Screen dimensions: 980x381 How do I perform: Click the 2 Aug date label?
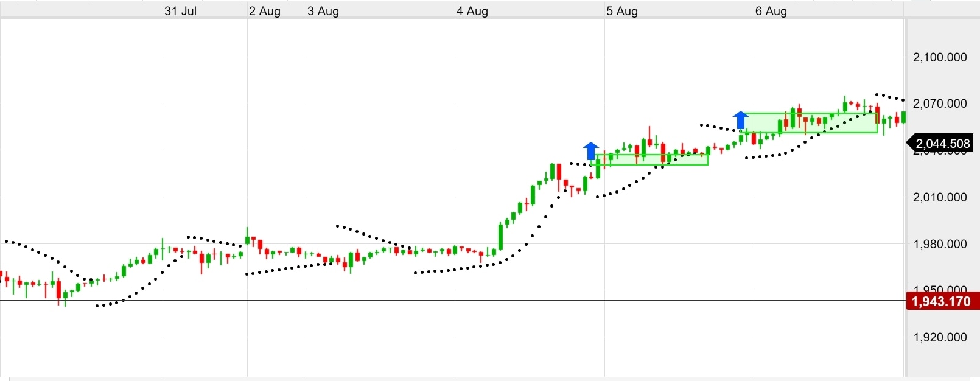(x=265, y=11)
